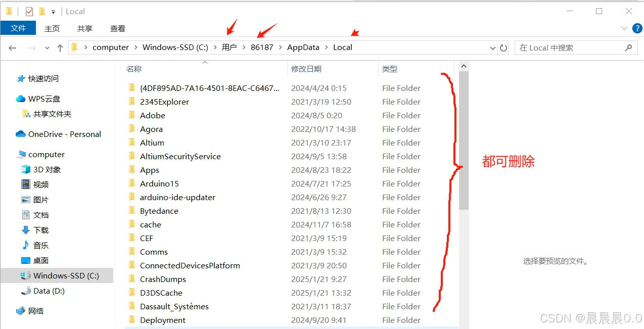Select the ConnectedDevicesPlatform folder

coord(190,265)
